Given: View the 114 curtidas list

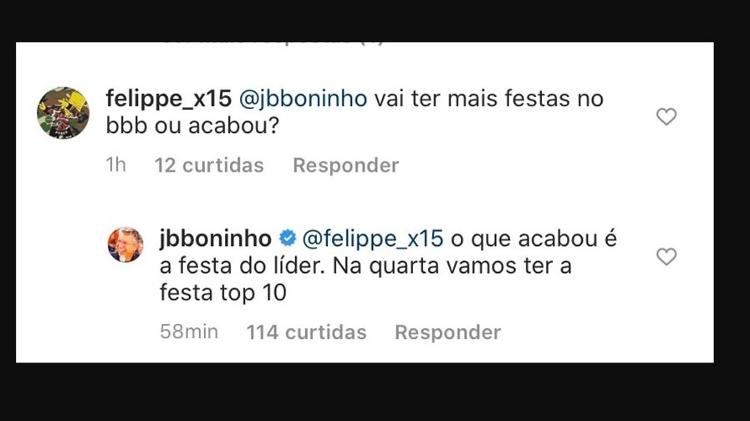Looking at the screenshot, I should tap(306, 332).
